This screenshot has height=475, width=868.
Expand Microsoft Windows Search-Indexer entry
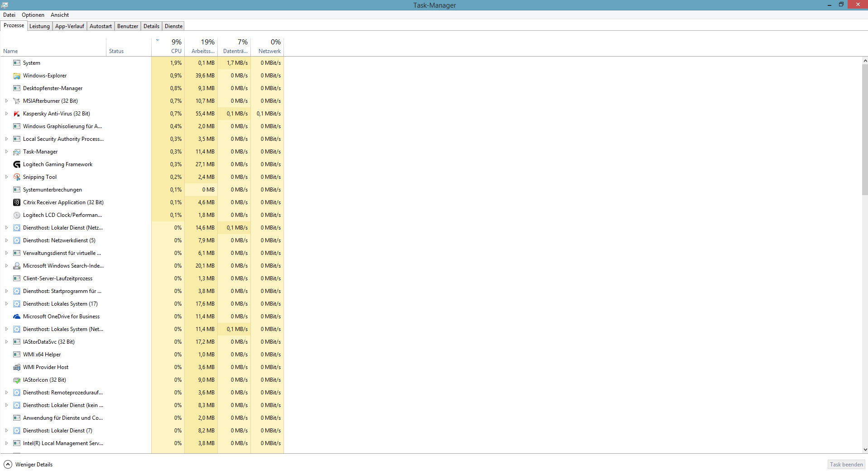click(6, 266)
